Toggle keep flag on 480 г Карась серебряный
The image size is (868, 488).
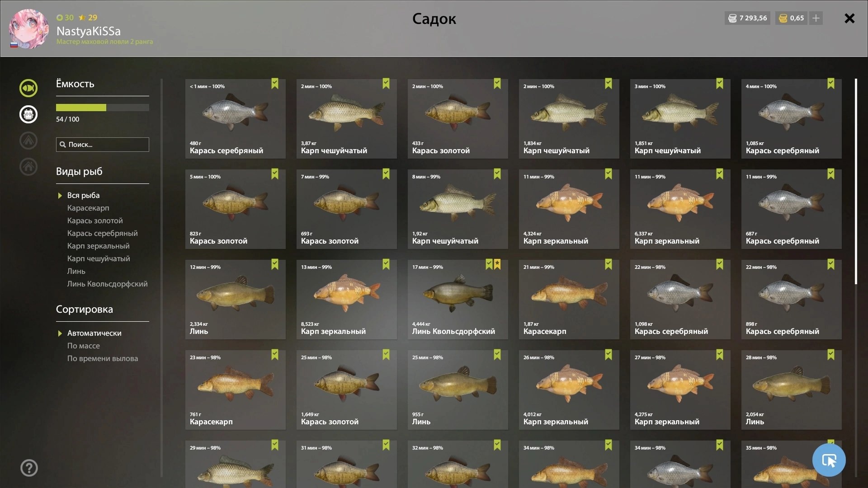[275, 84]
